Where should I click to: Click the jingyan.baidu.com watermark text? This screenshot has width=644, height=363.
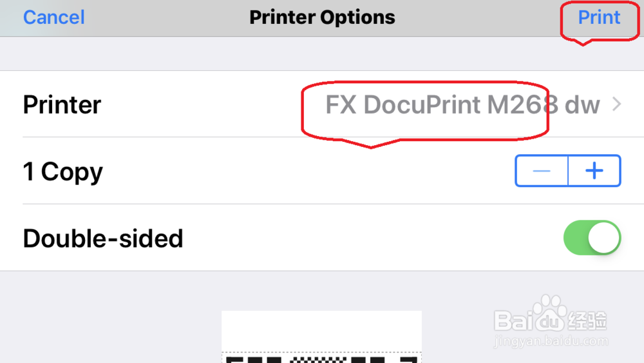pos(551,341)
